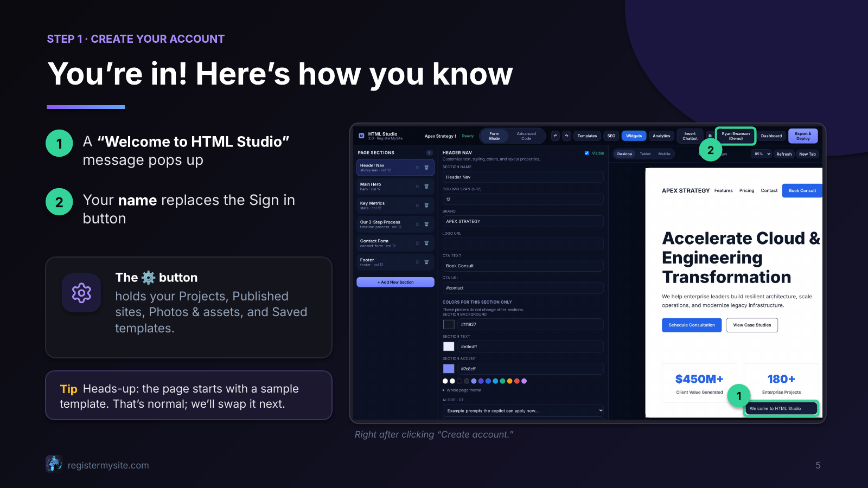Image resolution: width=868 pixels, height=488 pixels.
Task: Select the Key Metrics section row
Action: [395, 206]
